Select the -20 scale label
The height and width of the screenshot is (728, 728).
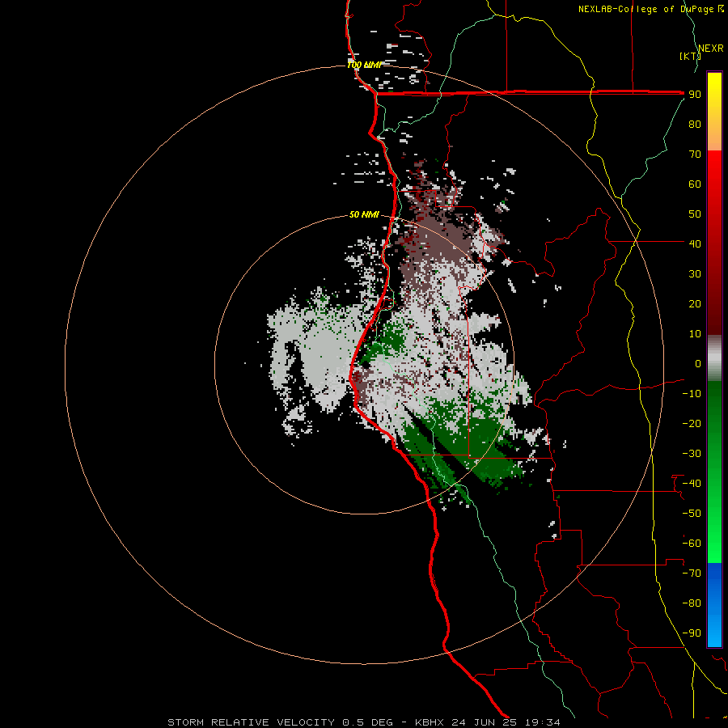click(x=692, y=423)
